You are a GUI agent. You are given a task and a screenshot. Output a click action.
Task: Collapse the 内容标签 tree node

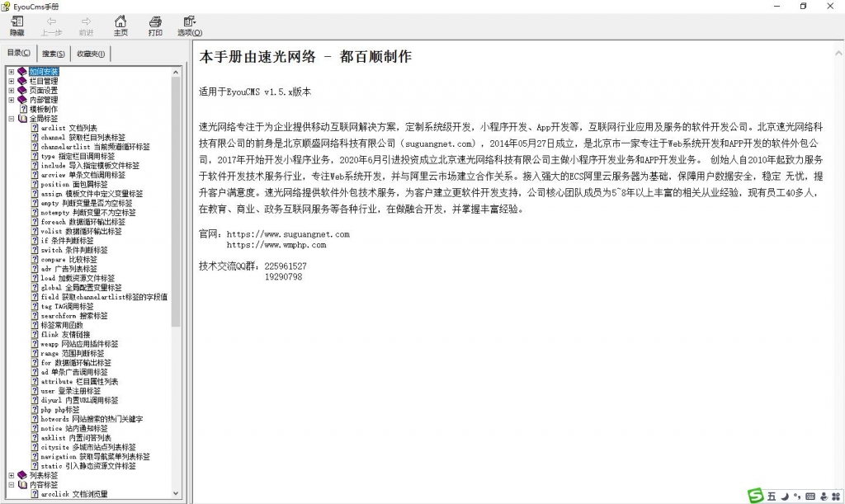tap(12, 485)
